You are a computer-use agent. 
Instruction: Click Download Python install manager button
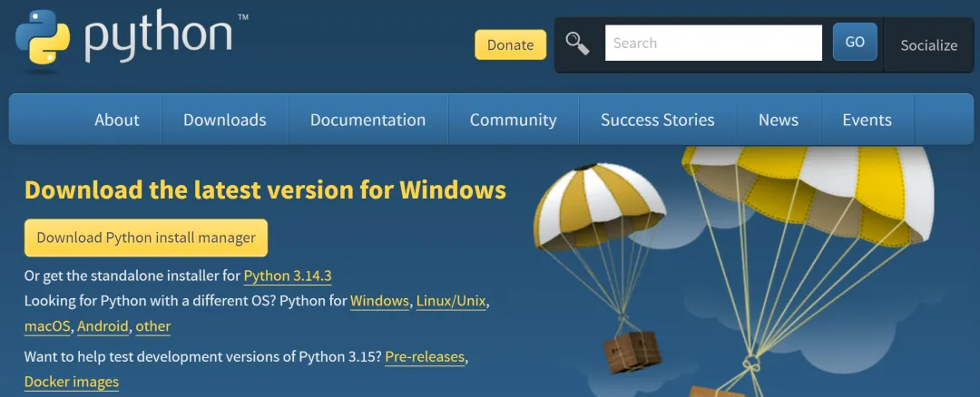pos(145,237)
